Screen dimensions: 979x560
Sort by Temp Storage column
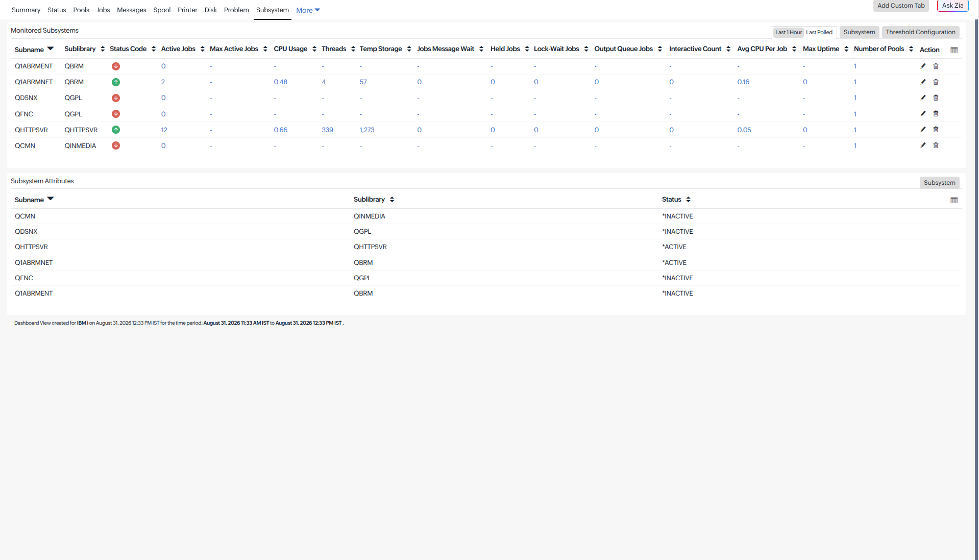(x=385, y=49)
